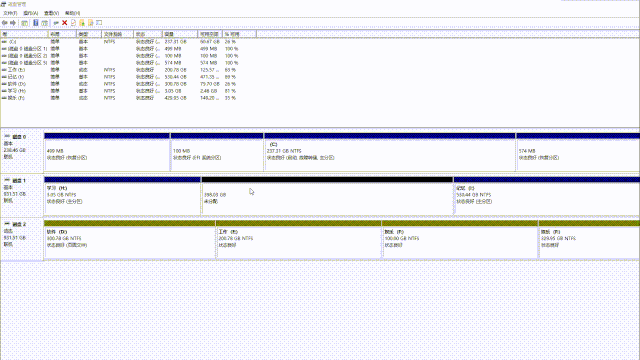Open the Help (H) menu
The height and width of the screenshot is (360, 640).
[x=73, y=13]
